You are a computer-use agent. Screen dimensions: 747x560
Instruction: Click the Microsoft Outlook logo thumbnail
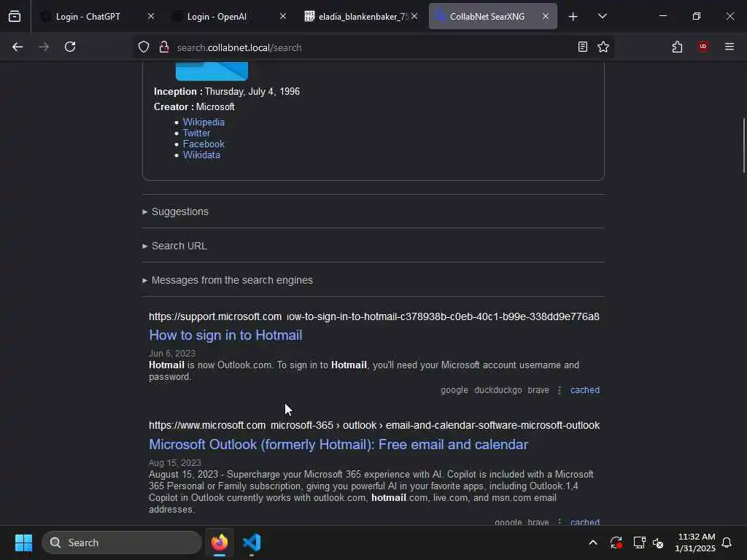click(212, 71)
